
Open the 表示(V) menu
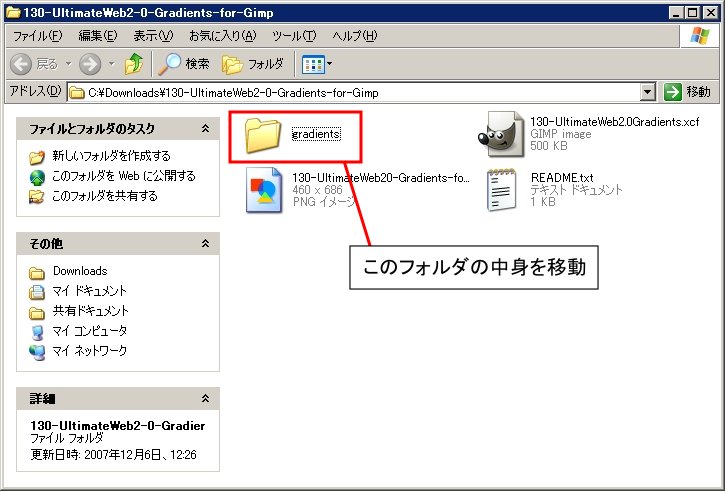click(x=153, y=36)
